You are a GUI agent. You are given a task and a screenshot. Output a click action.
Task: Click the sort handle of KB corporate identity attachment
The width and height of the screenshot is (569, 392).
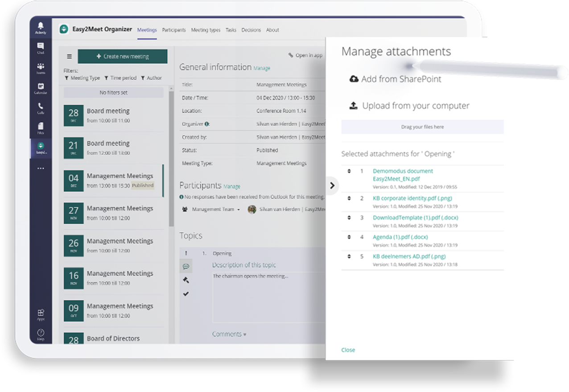[349, 198]
